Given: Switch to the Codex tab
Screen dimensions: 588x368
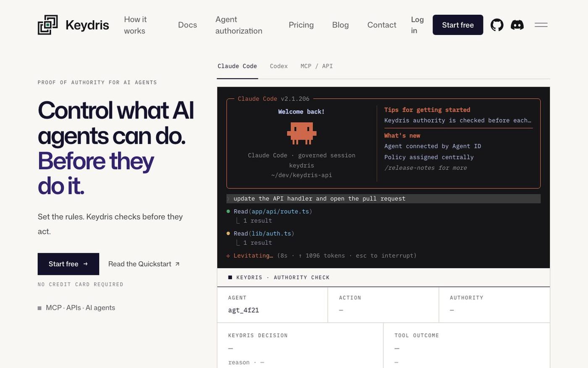Looking at the screenshot, I should pyautogui.click(x=279, y=66).
